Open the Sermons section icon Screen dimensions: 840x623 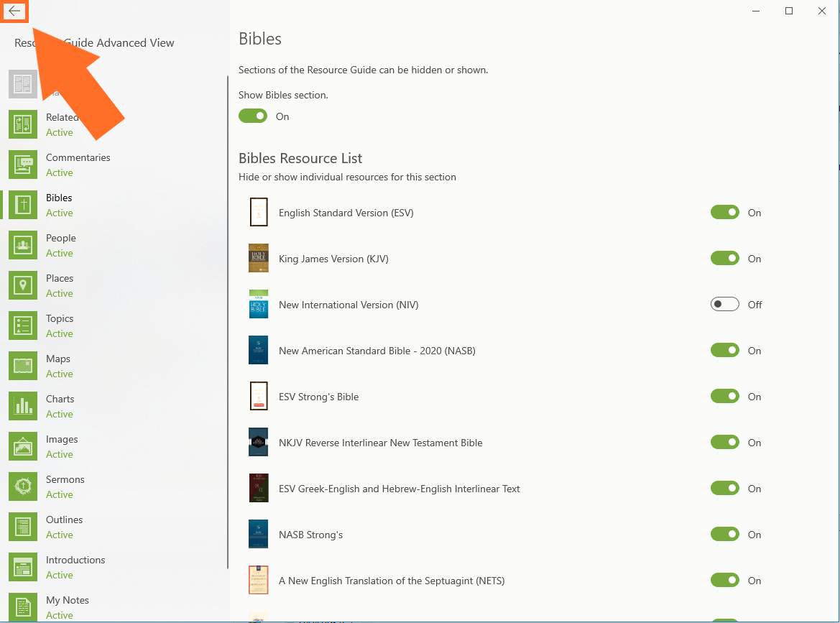tap(23, 486)
